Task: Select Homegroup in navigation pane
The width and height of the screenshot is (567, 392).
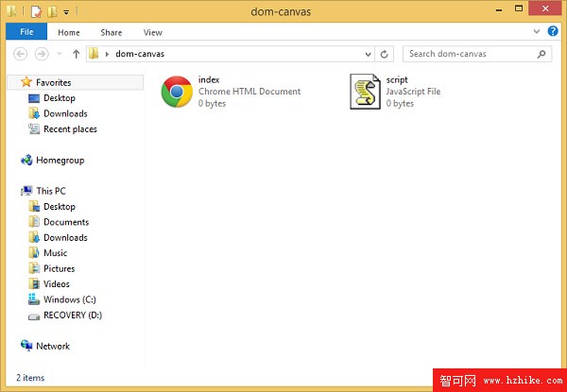Action: click(x=60, y=160)
